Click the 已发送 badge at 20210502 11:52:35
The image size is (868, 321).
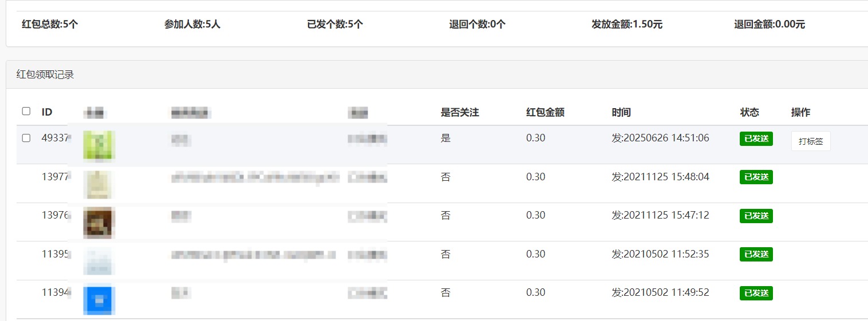pyautogui.click(x=756, y=254)
